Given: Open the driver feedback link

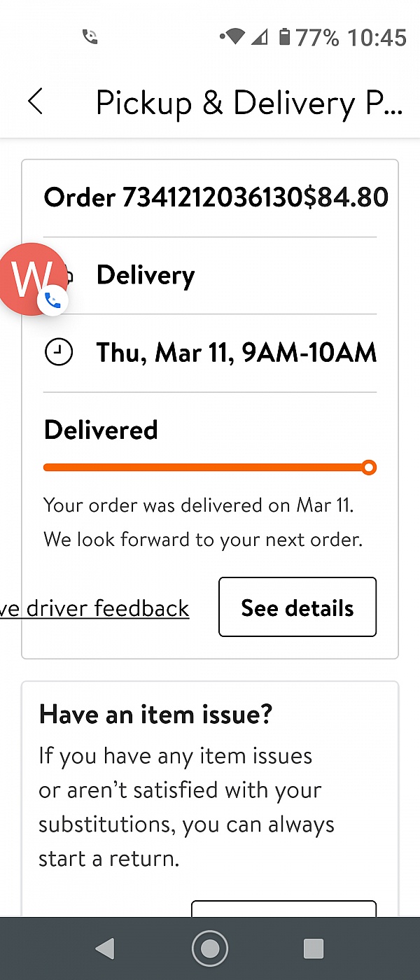Looking at the screenshot, I should click(94, 608).
